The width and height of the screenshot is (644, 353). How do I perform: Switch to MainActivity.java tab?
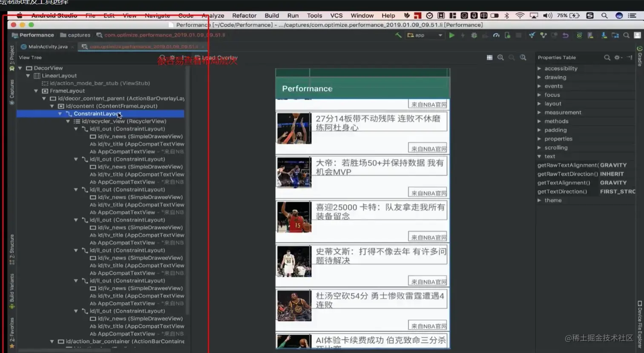(x=48, y=47)
